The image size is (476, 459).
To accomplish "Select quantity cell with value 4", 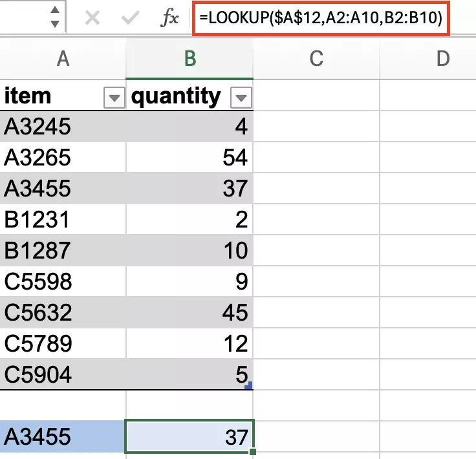I will [x=189, y=127].
